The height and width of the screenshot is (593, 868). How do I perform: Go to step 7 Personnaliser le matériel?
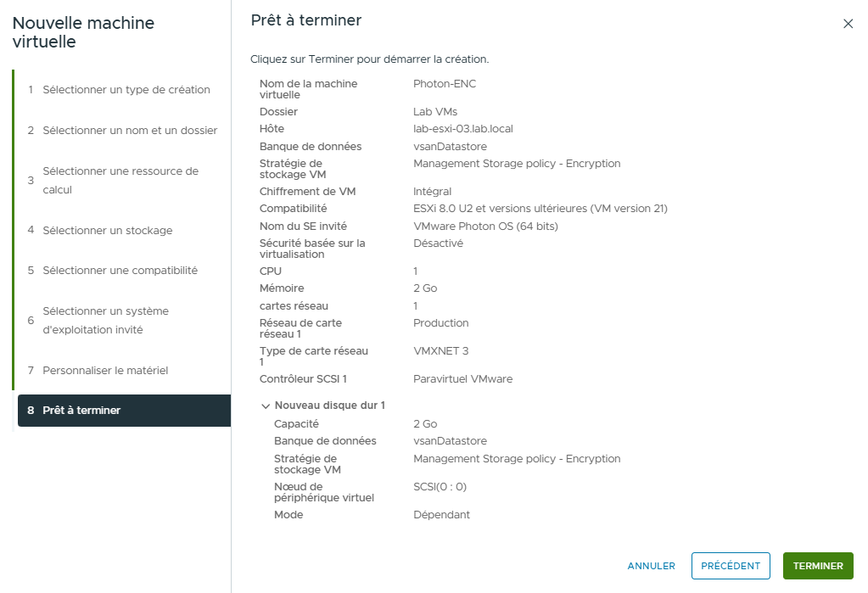[105, 371]
